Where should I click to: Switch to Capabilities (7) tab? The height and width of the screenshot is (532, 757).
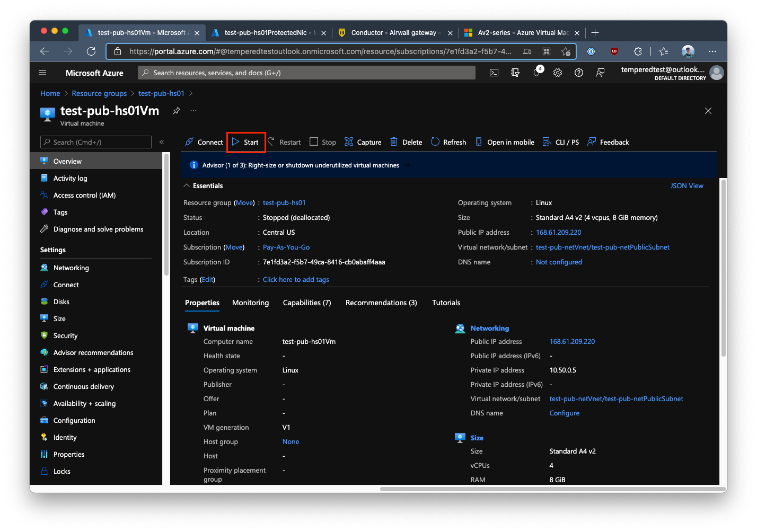[x=307, y=303]
